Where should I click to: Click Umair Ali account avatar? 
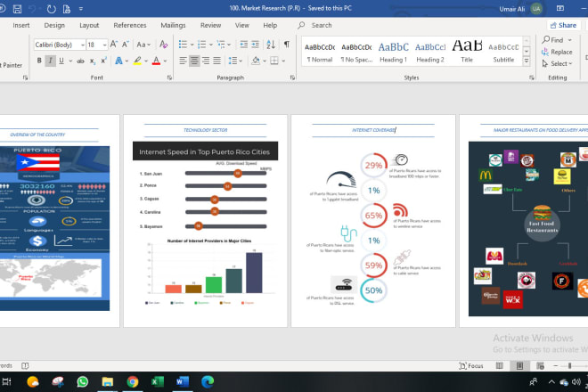coord(536,9)
